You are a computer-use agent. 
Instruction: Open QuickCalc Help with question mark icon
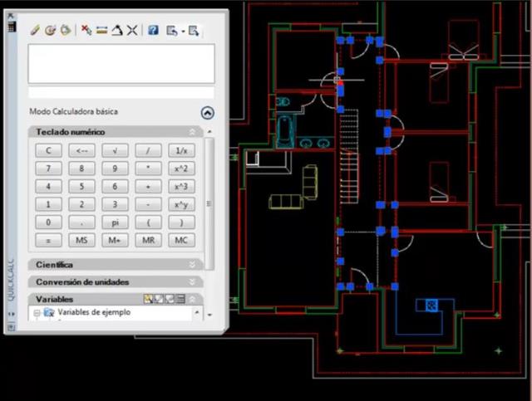click(x=153, y=30)
